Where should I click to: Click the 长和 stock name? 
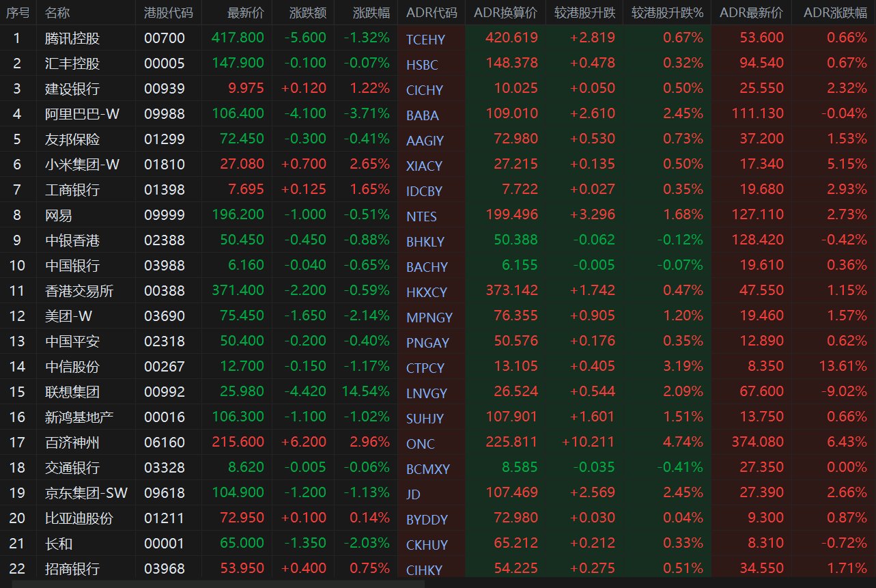point(59,544)
